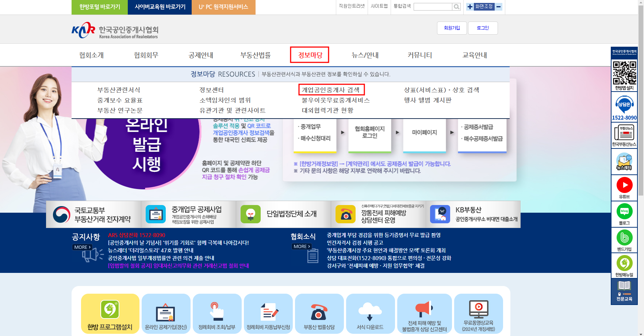Click the 로그인 button
The image size is (644, 336).
tap(483, 28)
